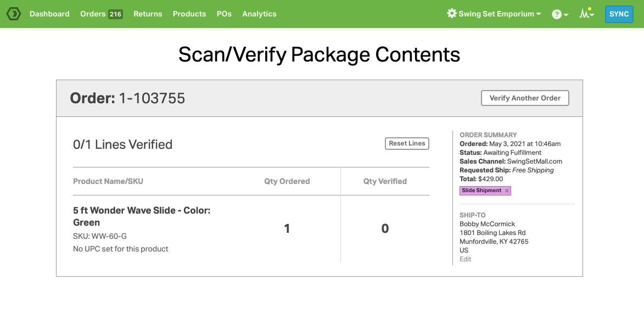Click the activity graph icon
This screenshot has height=319, width=644.
click(584, 14)
